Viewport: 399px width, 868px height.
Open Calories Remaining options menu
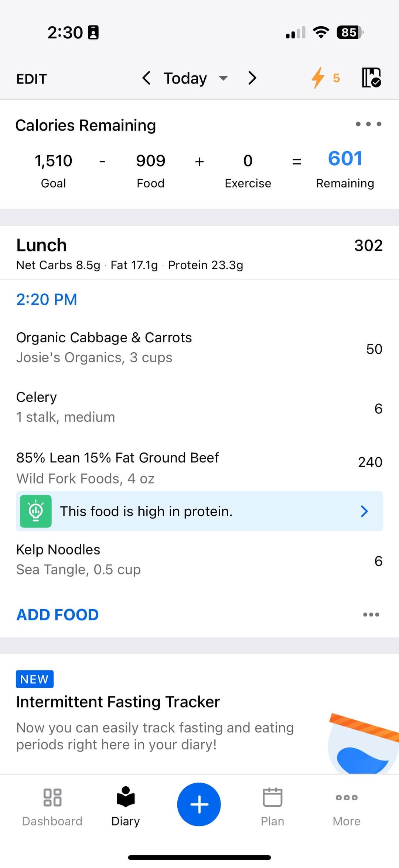(368, 124)
